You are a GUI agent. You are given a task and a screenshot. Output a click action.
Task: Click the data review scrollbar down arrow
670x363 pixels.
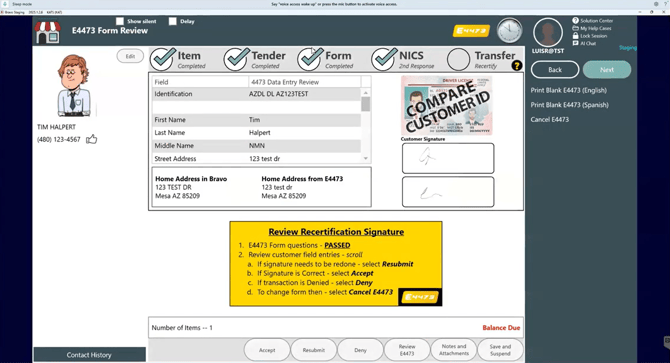(366, 158)
